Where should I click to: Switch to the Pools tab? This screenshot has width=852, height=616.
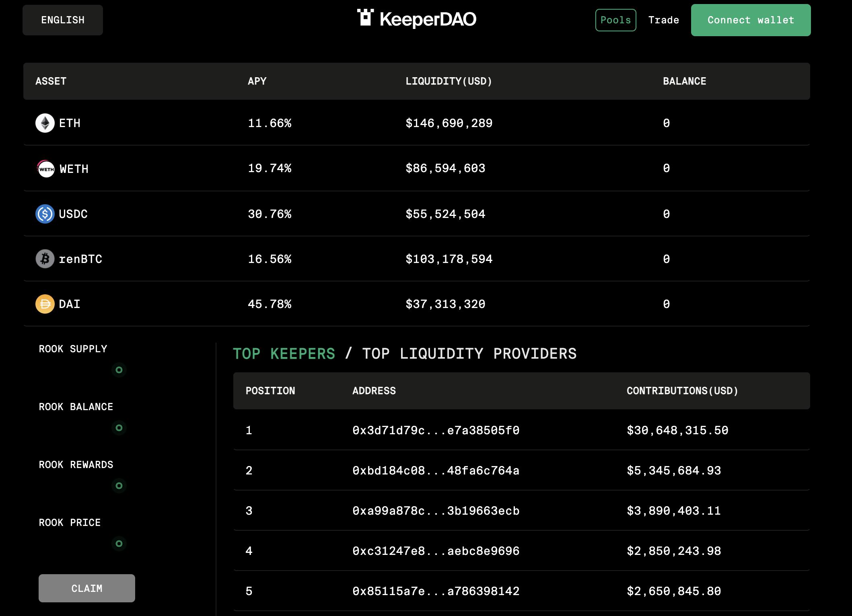coord(615,20)
